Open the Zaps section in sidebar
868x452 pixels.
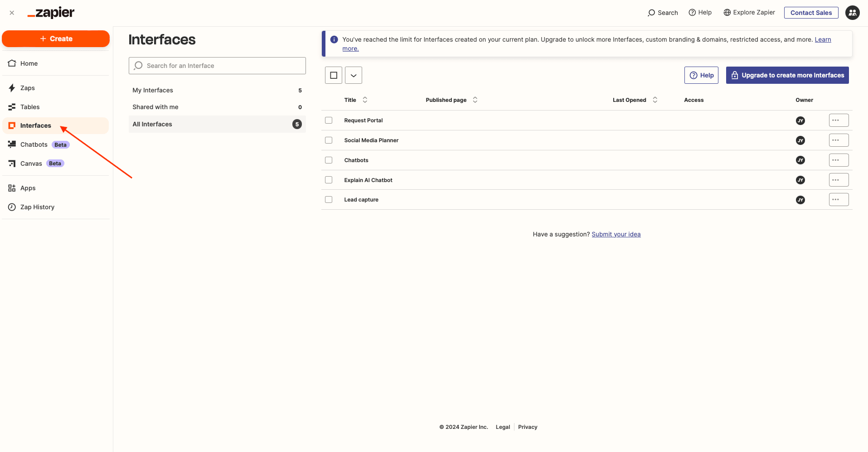28,87
